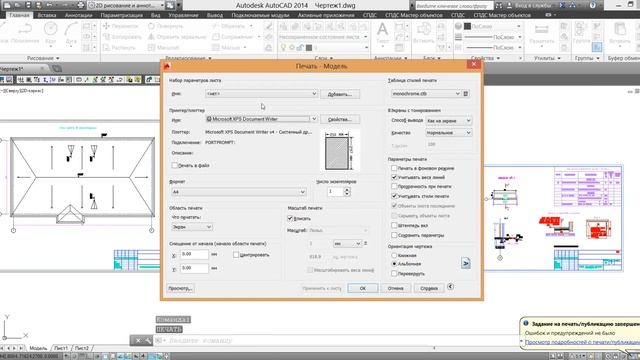
Task: Switch to Вид ribbon tab
Action: pos(156,15)
